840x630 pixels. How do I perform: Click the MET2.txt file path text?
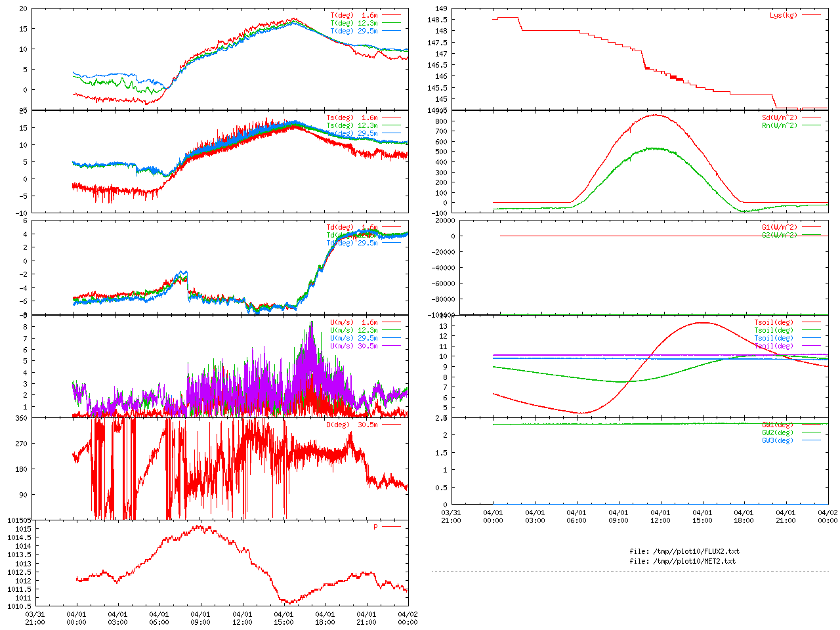[682, 561]
